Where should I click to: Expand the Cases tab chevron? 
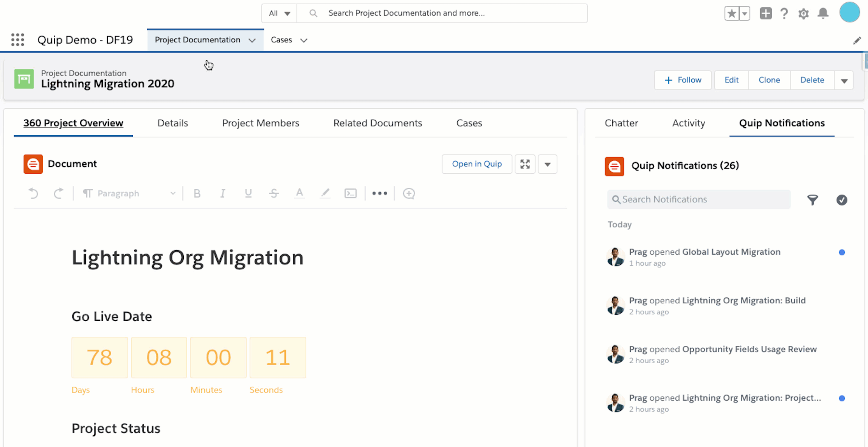click(304, 40)
